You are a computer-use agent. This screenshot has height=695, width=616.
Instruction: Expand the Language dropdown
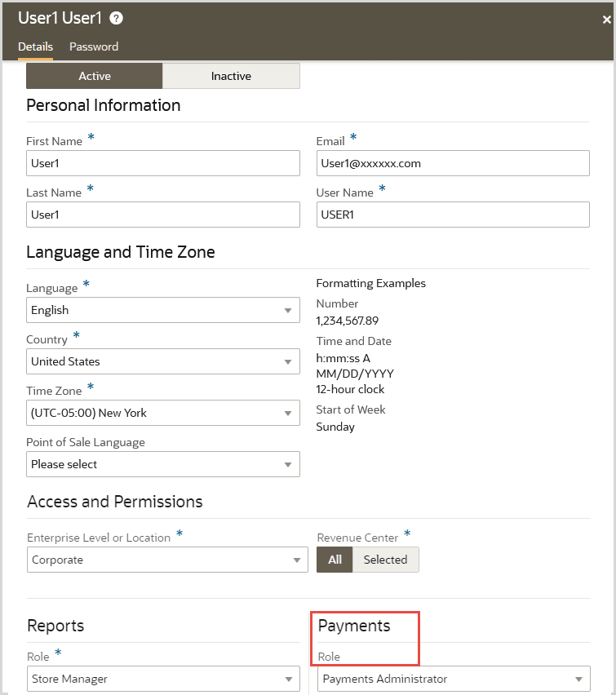tap(163, 310)
